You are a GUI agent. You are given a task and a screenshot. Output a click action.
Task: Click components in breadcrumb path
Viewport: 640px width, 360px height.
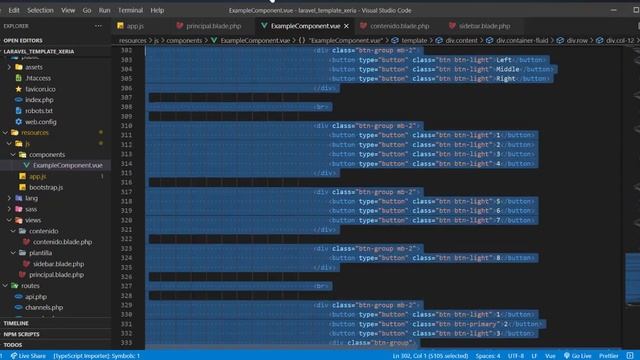click(184, 40)
